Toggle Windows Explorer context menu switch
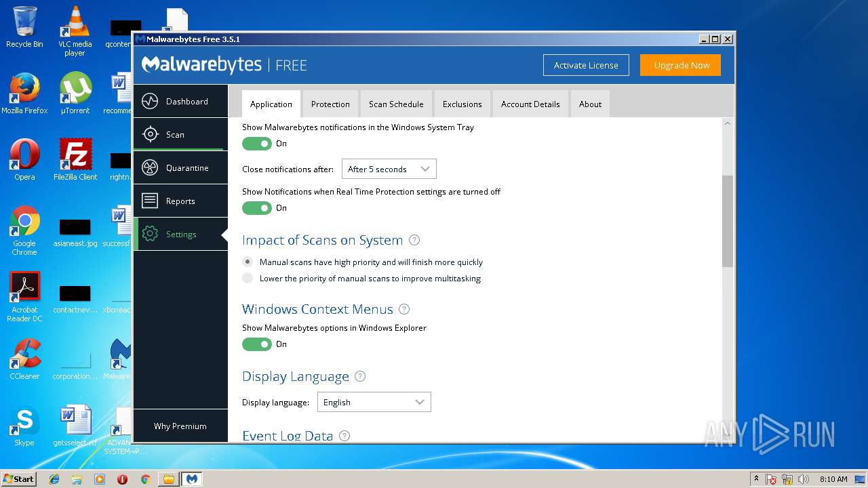Viewport: 868px width, 488px height. tap(257, 344)
